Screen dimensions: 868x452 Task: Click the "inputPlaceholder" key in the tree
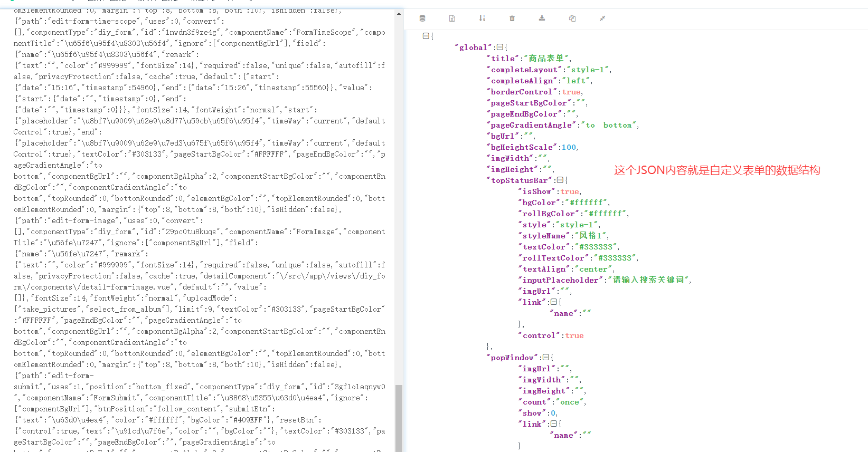(x=561, y=280)
